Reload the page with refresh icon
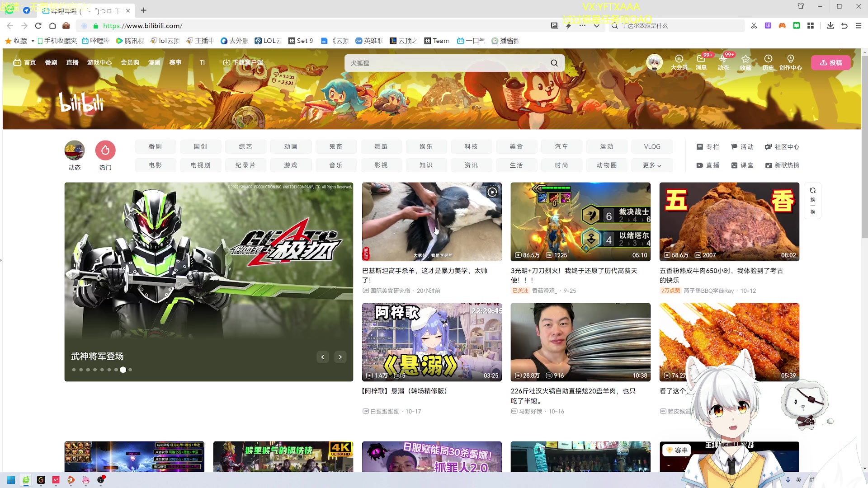The image size is (868, 488). (x=38, y=26)
